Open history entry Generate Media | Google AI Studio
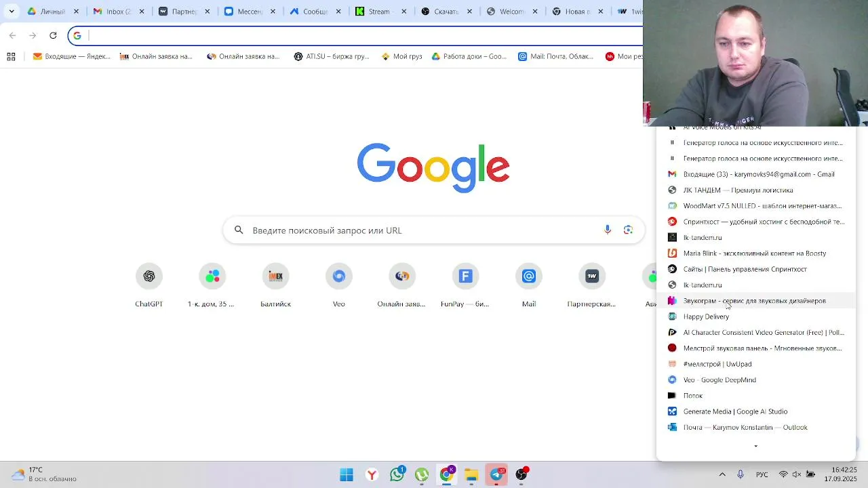Viewport: 868px width, 488px height. [755, 411]
